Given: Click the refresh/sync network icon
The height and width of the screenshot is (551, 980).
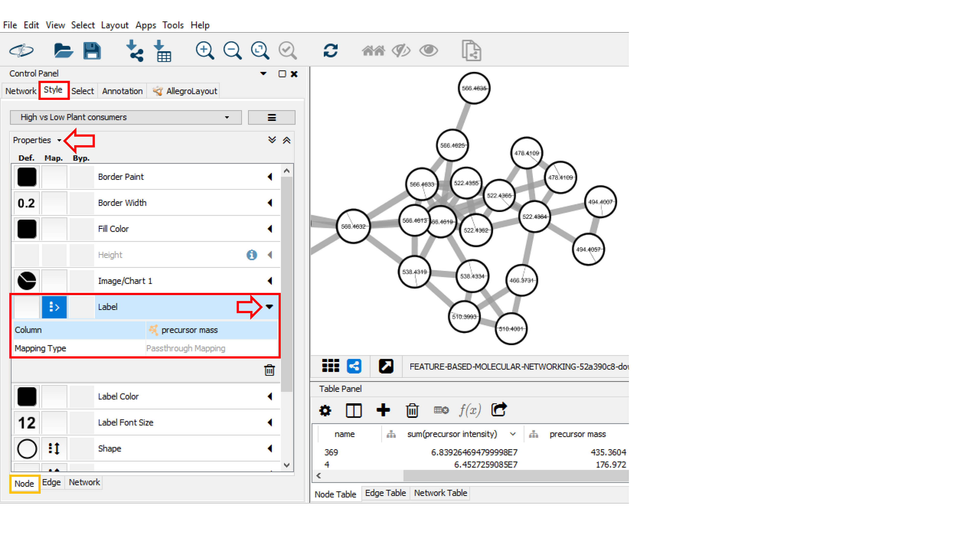Looking at the screenshot, I should click(x=330, y=50).
